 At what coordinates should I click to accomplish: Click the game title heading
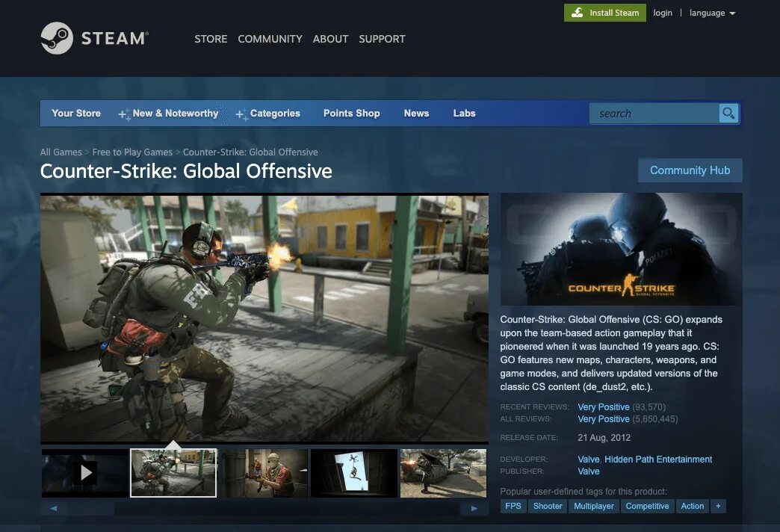click(186, 171)
